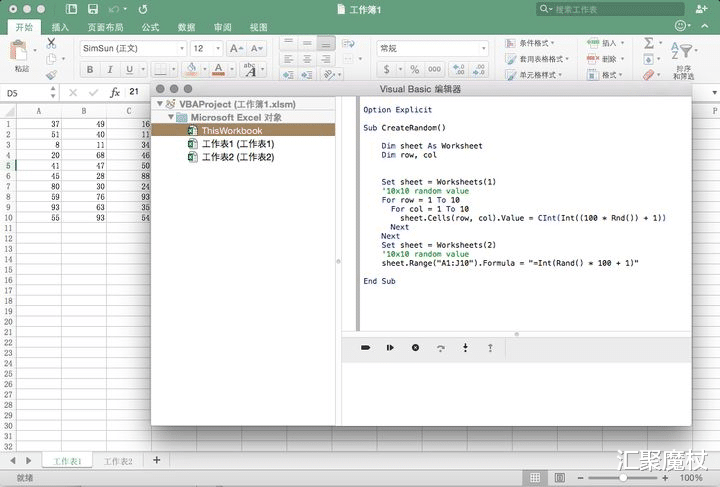Toggle bottom vertical alignment
The height and width of the screenshot is (487, 720).
point(326,44)
